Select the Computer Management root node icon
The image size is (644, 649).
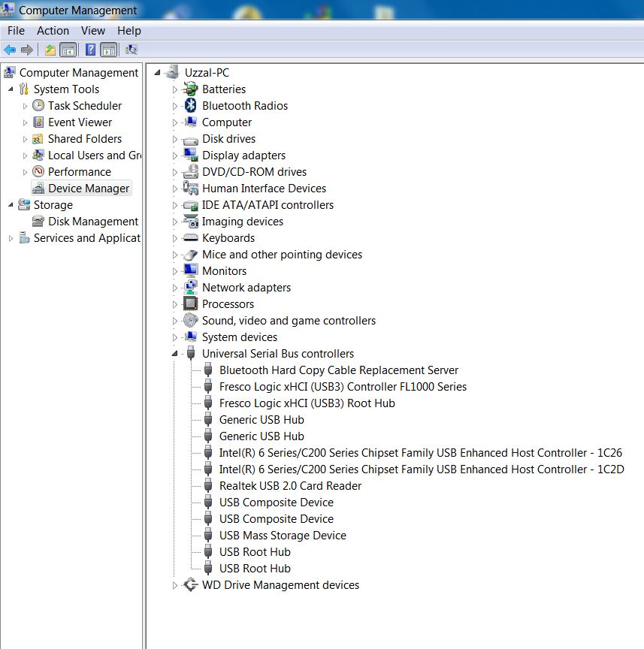(x=10, y=72)
